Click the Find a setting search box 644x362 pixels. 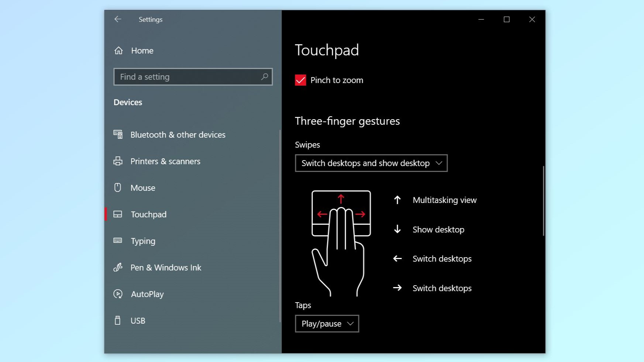[188, 77]
